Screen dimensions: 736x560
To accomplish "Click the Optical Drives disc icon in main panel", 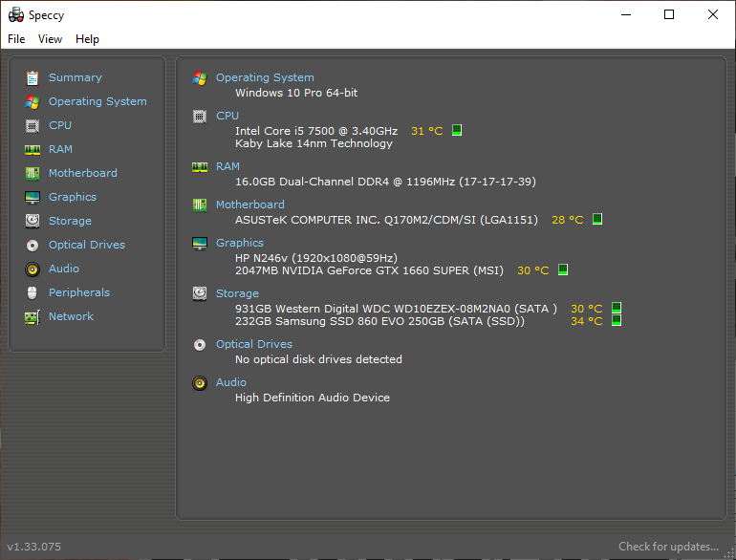I will [200, 345].
